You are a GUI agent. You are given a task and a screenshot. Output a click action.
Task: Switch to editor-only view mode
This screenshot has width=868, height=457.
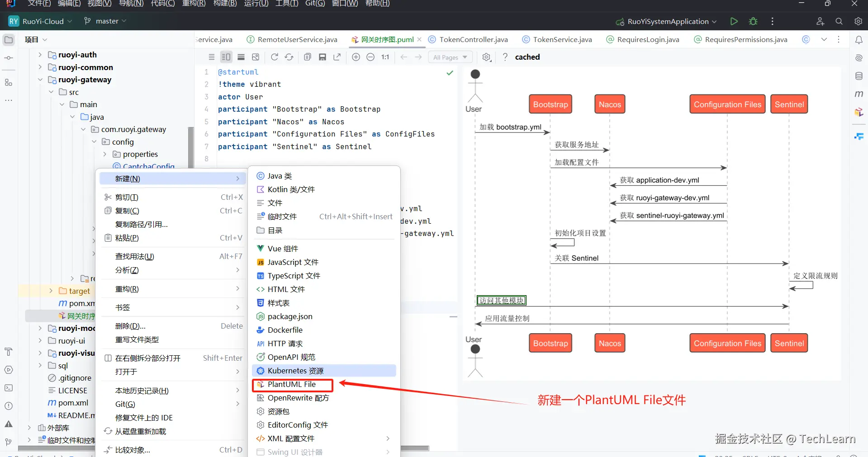click(211, 57)
